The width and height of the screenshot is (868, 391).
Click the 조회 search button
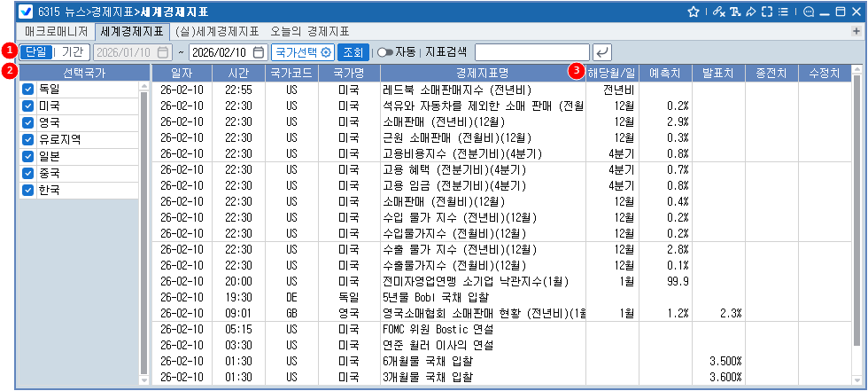click(352, 52)
